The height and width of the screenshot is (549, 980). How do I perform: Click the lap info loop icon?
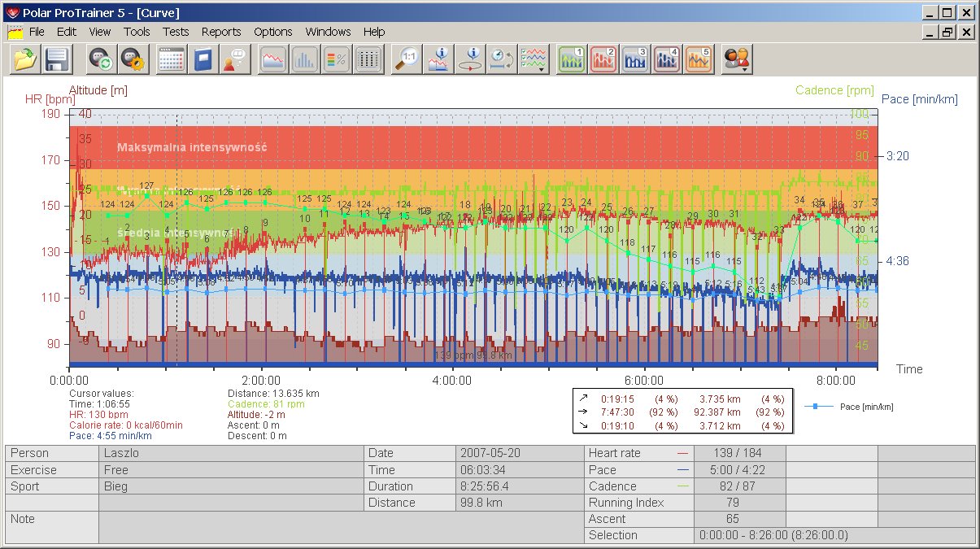(x=471, y=59)
